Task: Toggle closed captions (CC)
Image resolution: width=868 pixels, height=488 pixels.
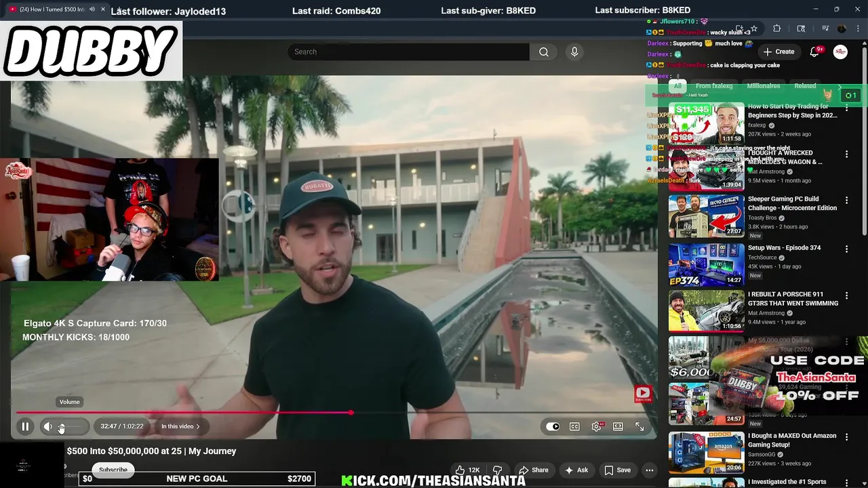Action: pos(574,426)
